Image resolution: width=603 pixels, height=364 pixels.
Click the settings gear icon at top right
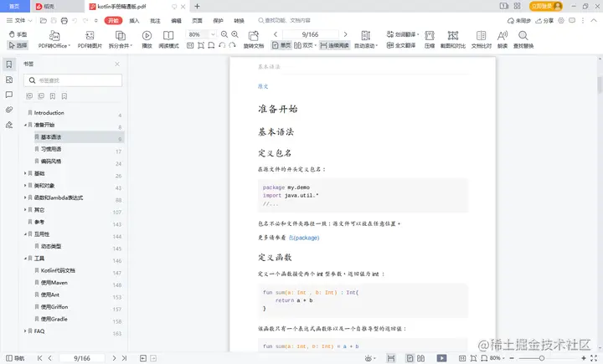coord(561,20)
